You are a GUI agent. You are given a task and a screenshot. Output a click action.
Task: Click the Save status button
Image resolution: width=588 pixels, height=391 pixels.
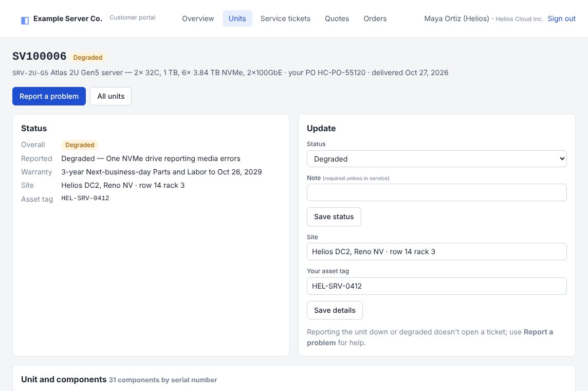pyautogui.click(x=334, y=217)
